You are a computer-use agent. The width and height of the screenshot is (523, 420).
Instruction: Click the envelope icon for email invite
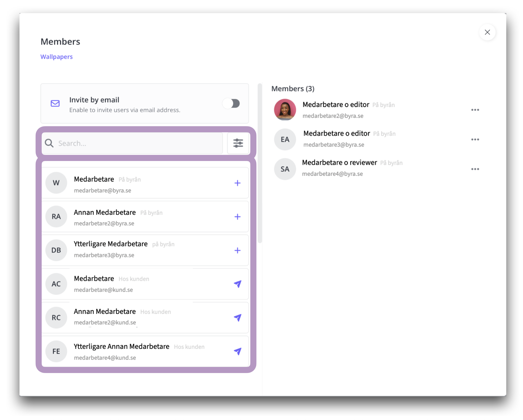pos(55,103)
